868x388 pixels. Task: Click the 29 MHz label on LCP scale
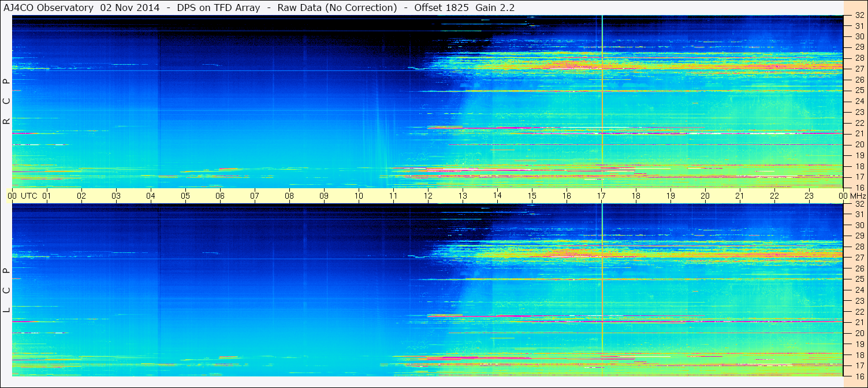[x=859, y=236]
